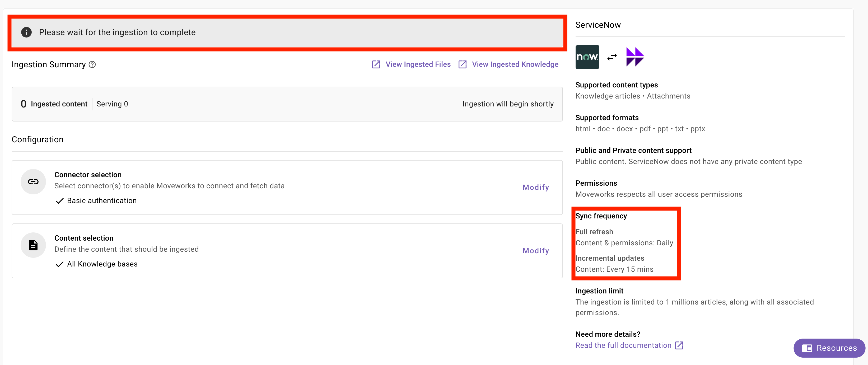Click the Content selection document icon

(x=33, y=245)
